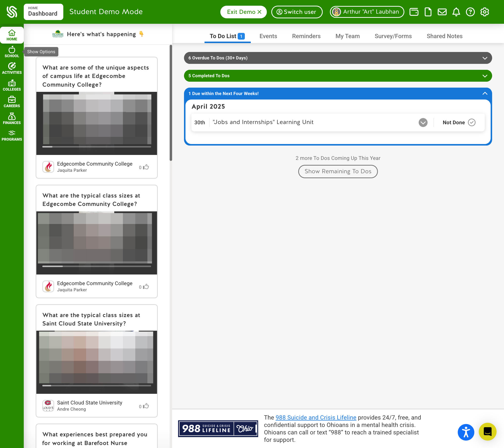The height and width of the screenshot is (448, 504).
Task: Expand the 6 Overdue To Dos section
Action: [x=338, y=58]
